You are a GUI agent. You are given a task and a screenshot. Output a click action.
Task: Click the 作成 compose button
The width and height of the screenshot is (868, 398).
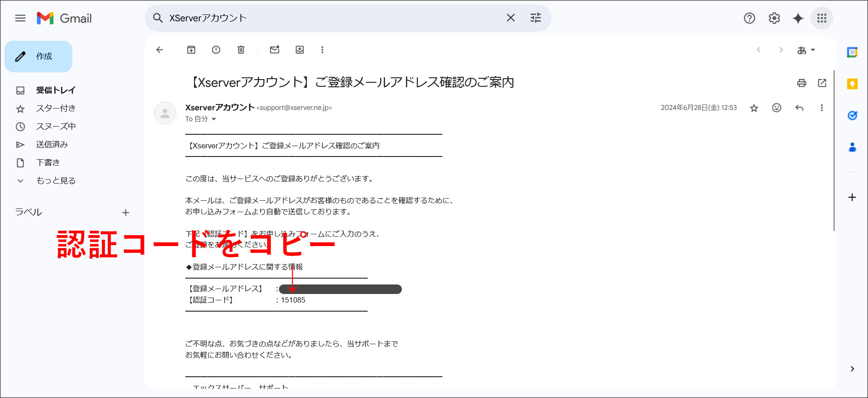point(38,57)
